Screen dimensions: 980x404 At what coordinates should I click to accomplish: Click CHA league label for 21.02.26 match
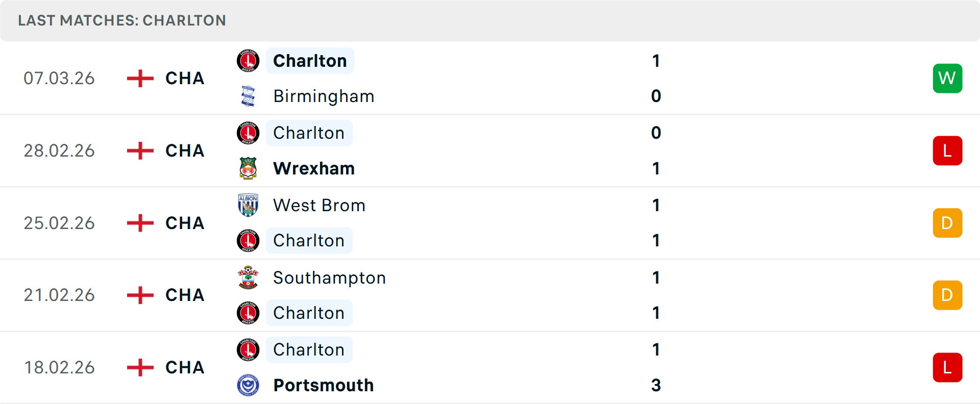tap(185, 295)
